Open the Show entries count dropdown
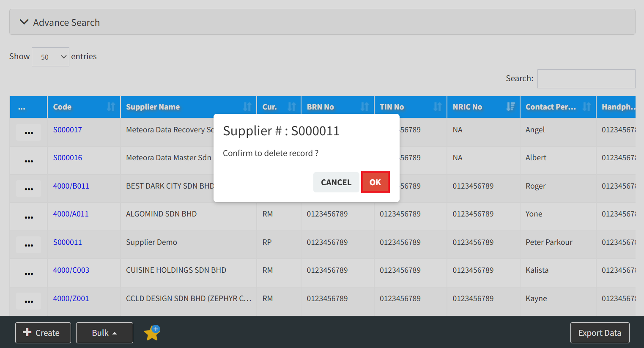 point(50,57)
